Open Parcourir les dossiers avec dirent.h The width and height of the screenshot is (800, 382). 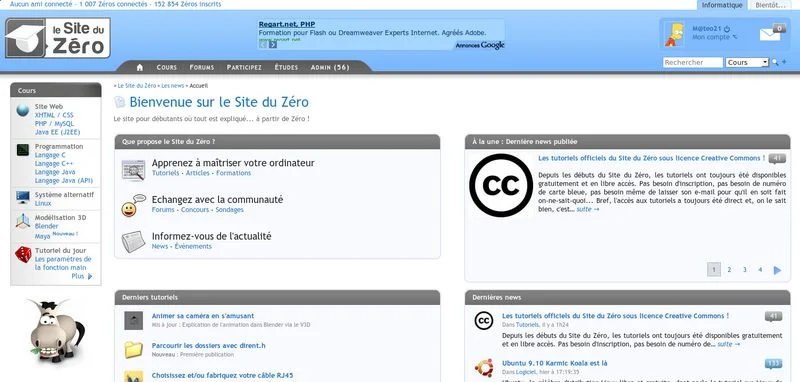pos(208,345)
